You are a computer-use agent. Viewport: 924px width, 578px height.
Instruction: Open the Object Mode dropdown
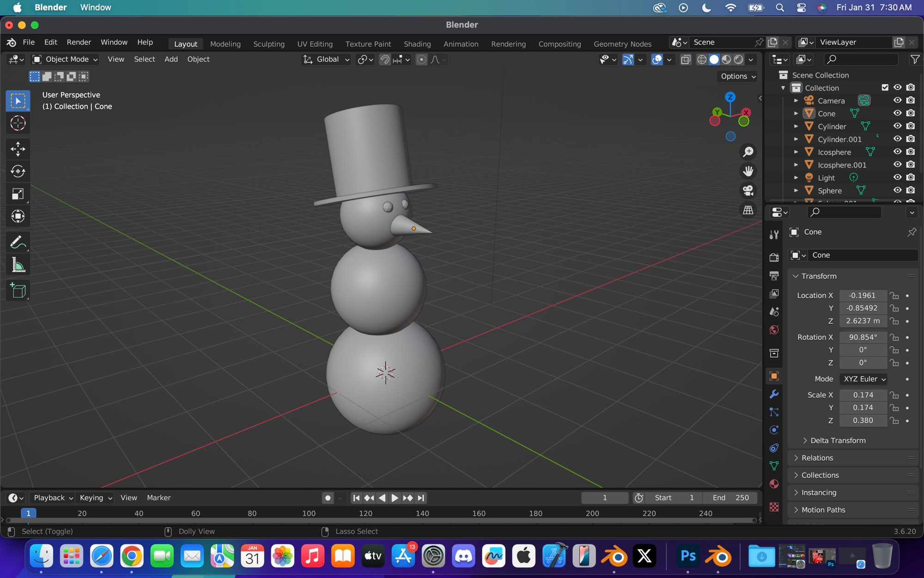click(65, 59)
